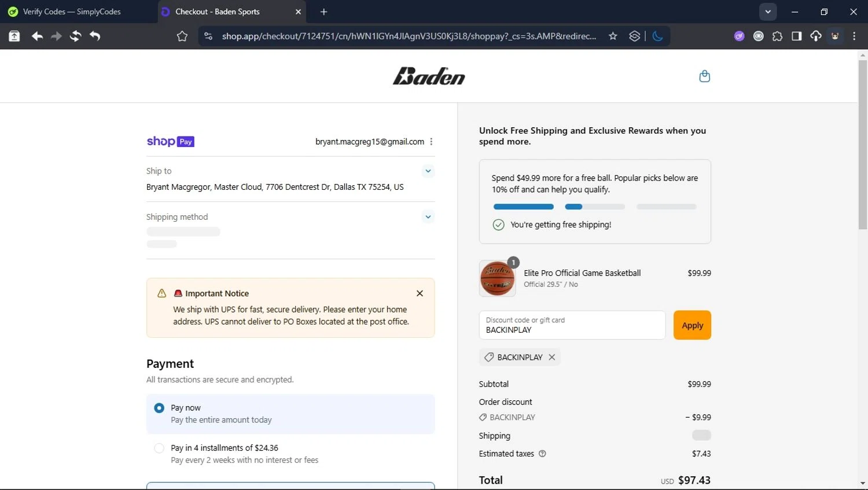868x490 pixels.
Task: Click the browser back arrow
Action: pyautogui.click(x=37, y=36)
